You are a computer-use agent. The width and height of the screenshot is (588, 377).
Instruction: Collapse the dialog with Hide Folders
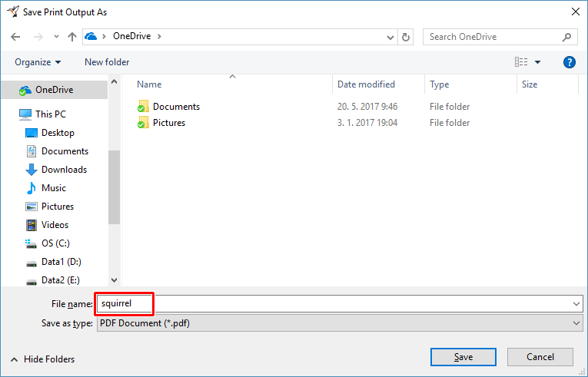pyautogui.click(x=42, y=359)
